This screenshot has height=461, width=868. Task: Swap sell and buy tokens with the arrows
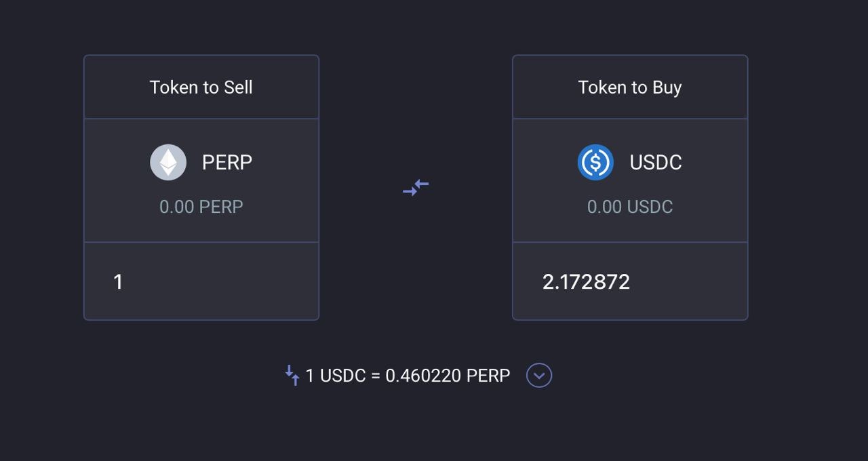[416, 188]
